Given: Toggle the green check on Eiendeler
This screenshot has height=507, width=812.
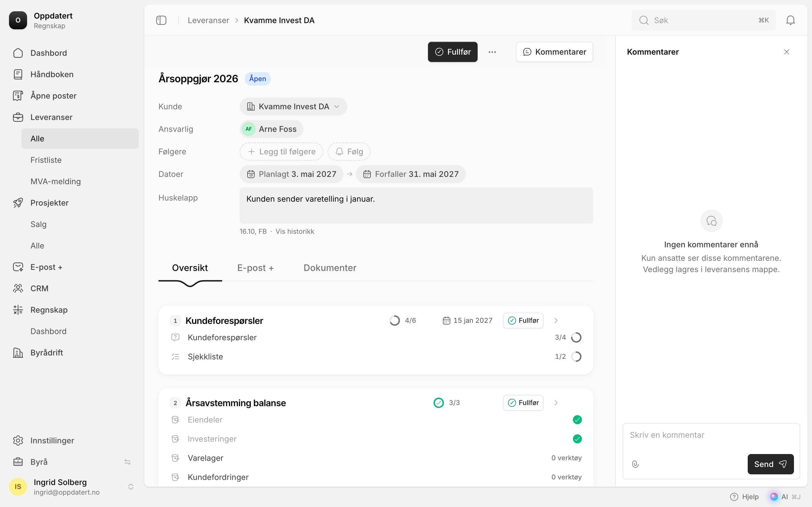Looking at the screenshot, I should tap(577, 419).
